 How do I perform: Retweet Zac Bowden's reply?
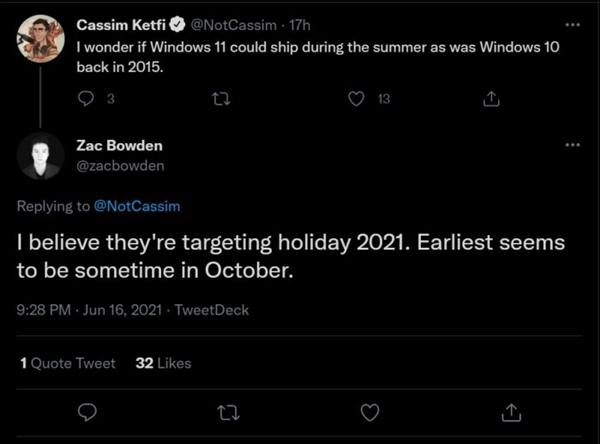pyautogui.click(x=229, y=411)
